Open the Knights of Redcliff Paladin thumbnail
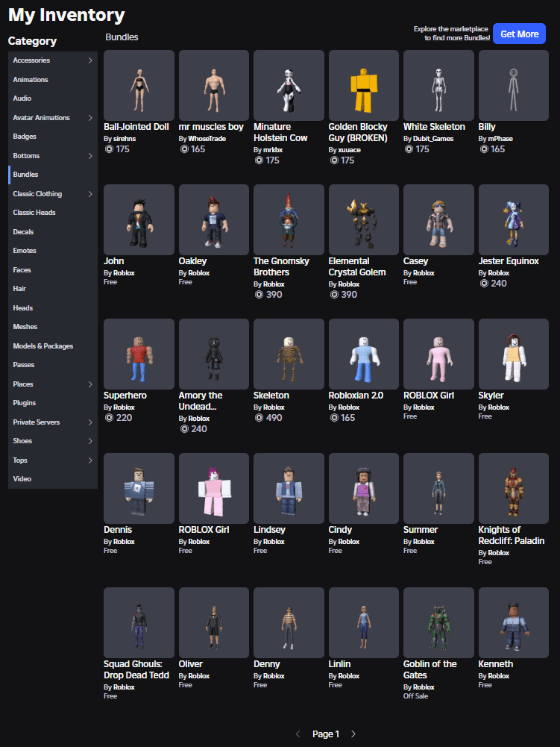 (x=513, y=488)
